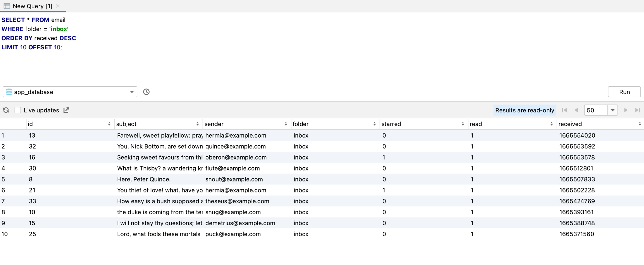Click inside the SQL query editor
This screenshot has height=265, width=644.
click(314, 63)
